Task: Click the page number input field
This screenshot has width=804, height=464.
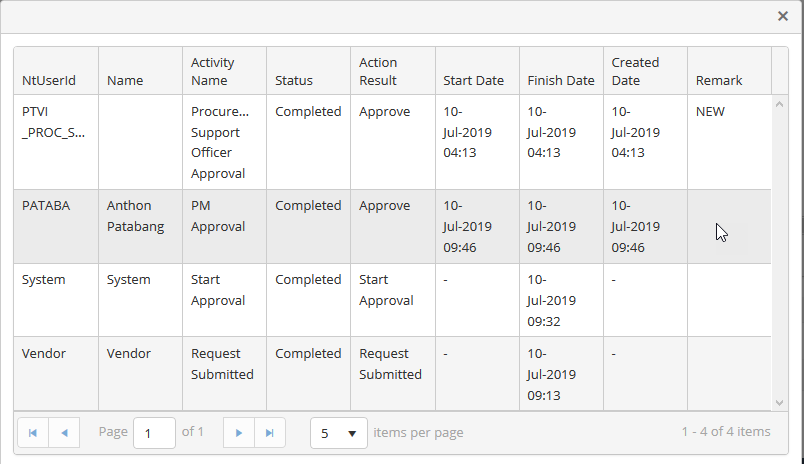Action: pos(154,433)
